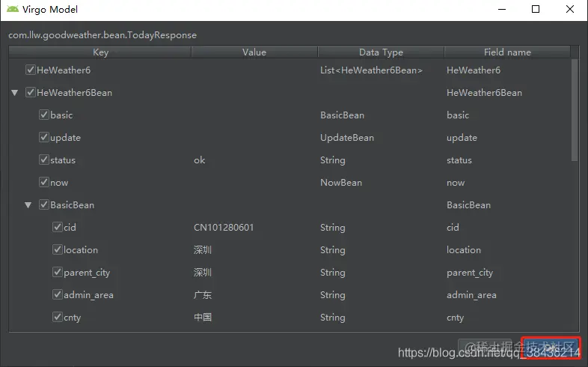
Task: Uncheck the cnty checkbox
Action: tap(58, 317)
